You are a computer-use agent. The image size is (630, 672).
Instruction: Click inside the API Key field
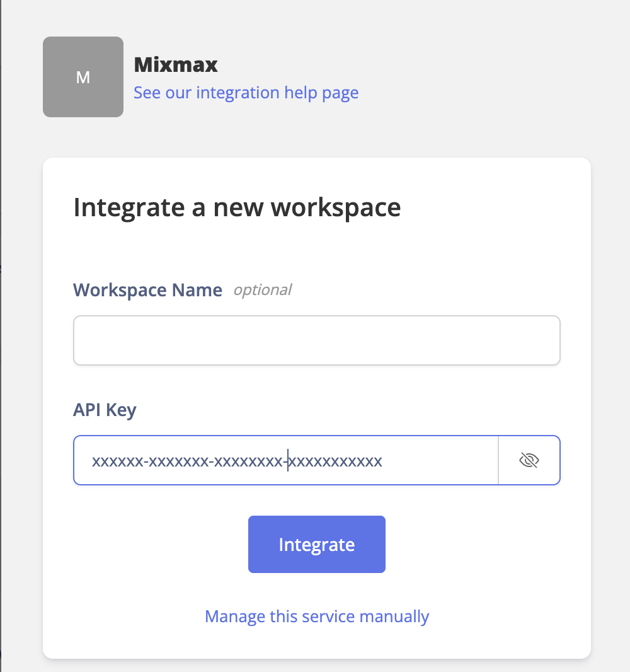285,460
